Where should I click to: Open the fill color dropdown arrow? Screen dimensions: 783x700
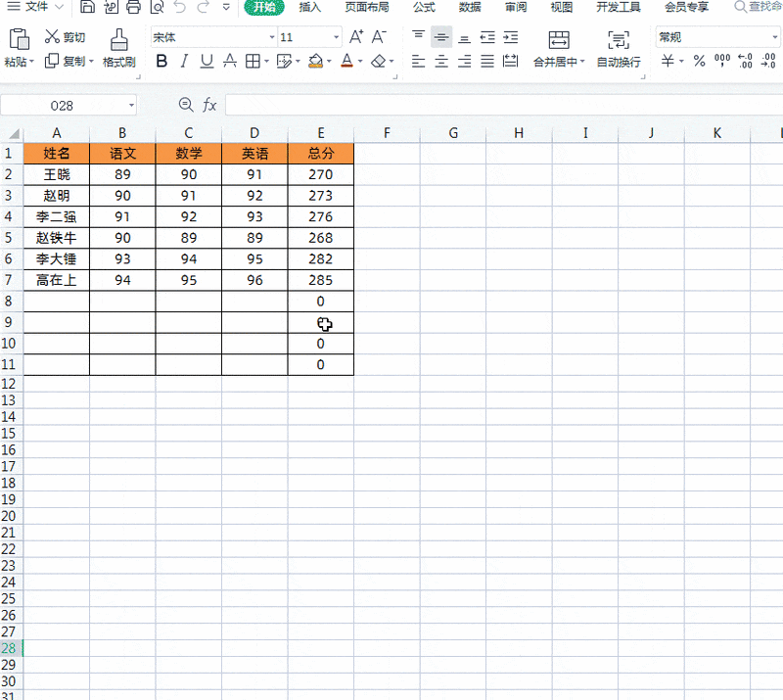(329, 62)
